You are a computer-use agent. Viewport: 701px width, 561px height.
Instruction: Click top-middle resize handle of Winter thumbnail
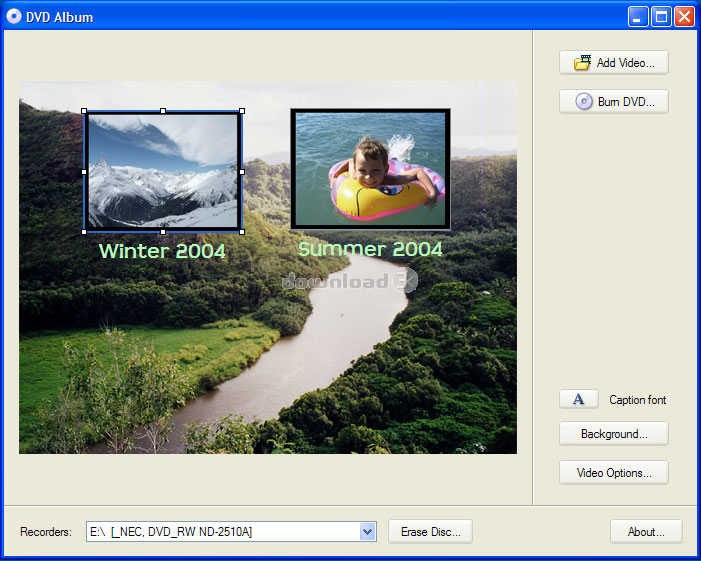[x=163, y=111]
